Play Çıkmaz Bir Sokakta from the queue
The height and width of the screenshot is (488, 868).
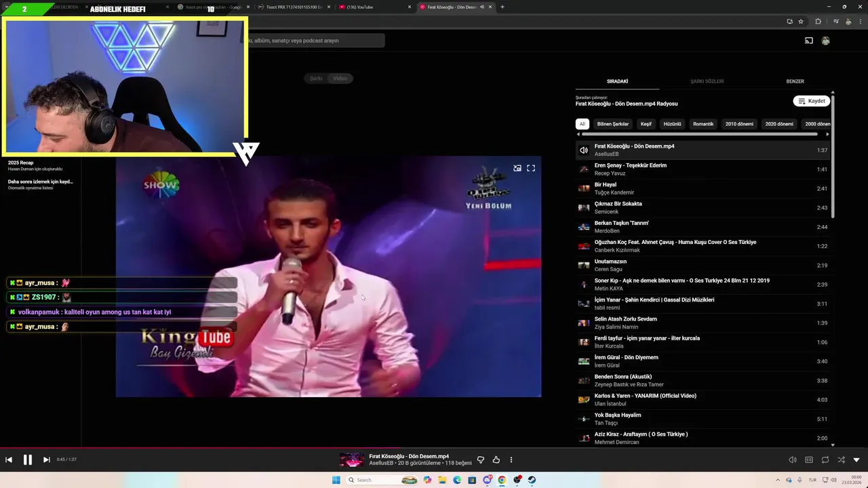(702, 207)
